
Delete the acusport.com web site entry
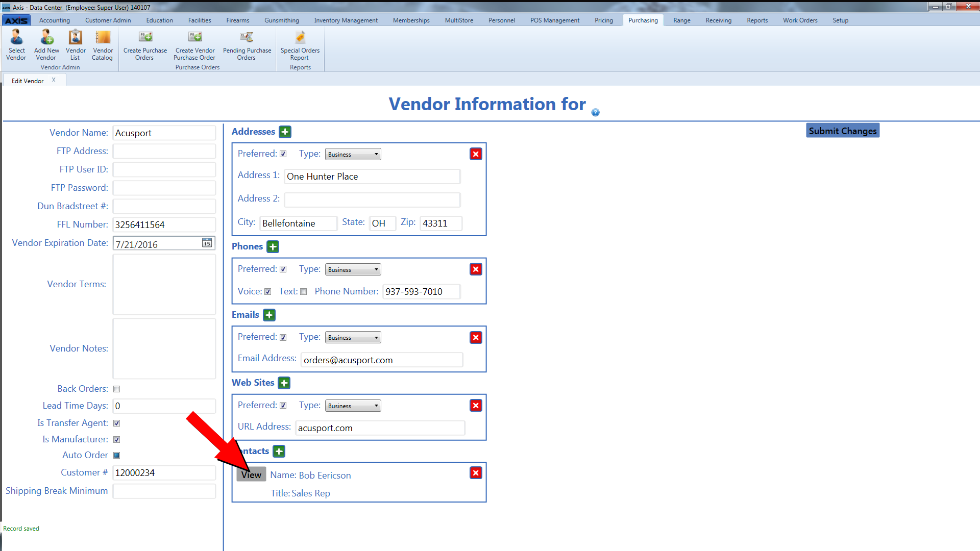[x=476, y=406]
